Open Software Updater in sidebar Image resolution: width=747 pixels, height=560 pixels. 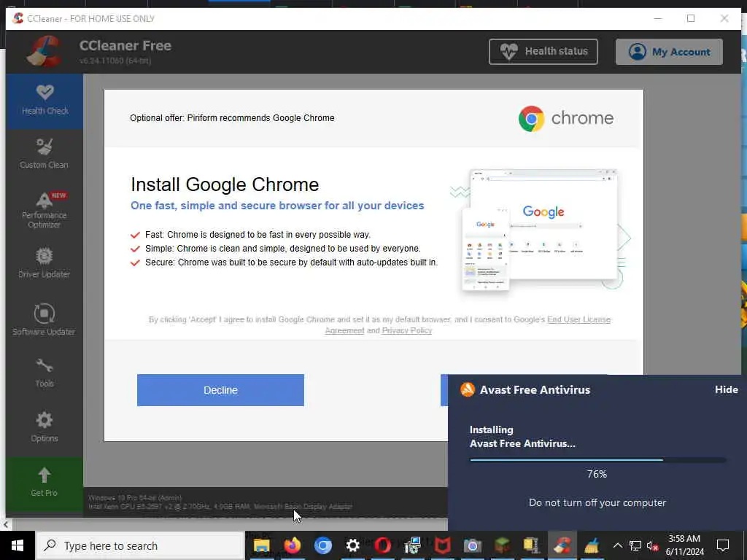point(44,319)
